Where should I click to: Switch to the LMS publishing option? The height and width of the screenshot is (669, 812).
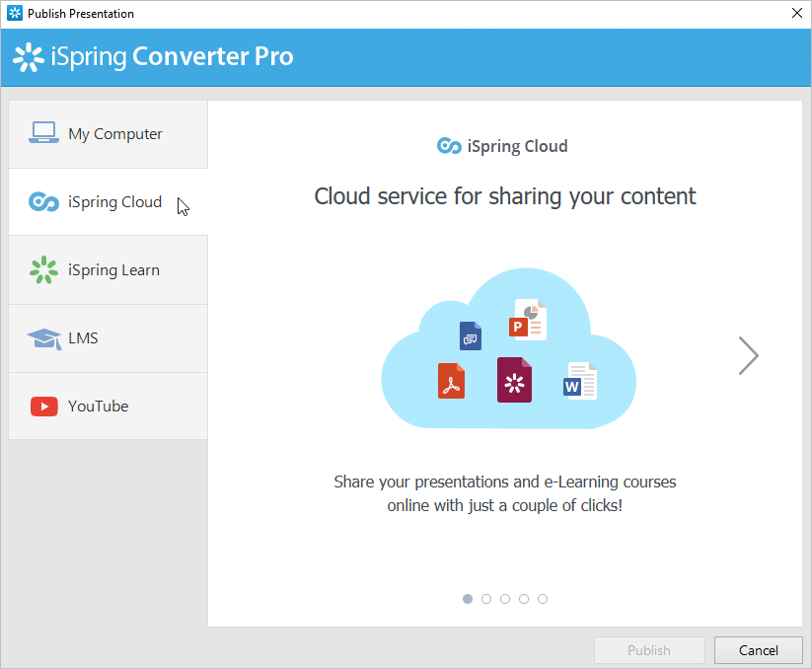[109, 338]
